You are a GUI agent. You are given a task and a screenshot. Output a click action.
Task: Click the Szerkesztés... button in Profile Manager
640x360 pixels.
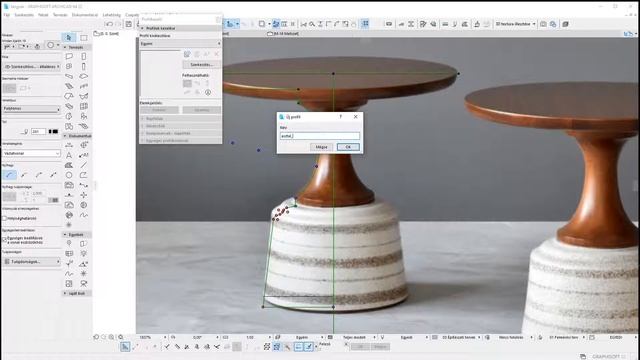[x=202, y=64]
